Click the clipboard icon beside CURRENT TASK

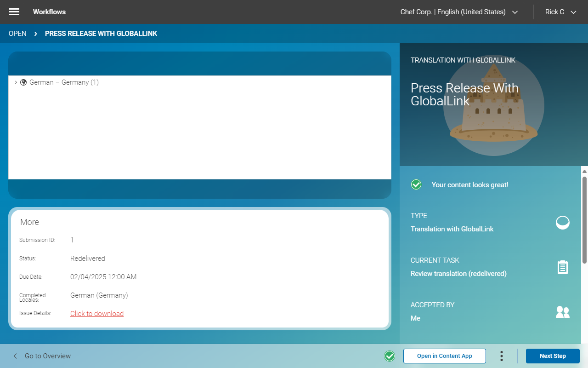pos(563,267)
